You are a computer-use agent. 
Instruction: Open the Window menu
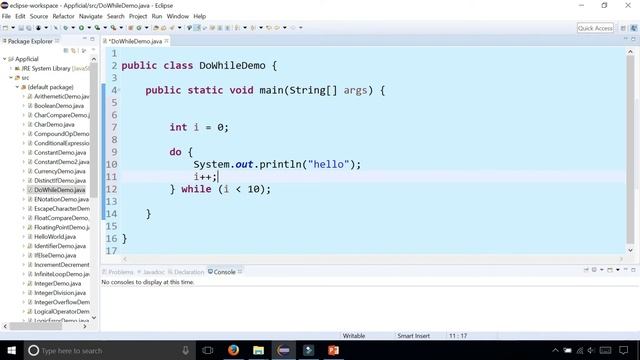(178, 16)
